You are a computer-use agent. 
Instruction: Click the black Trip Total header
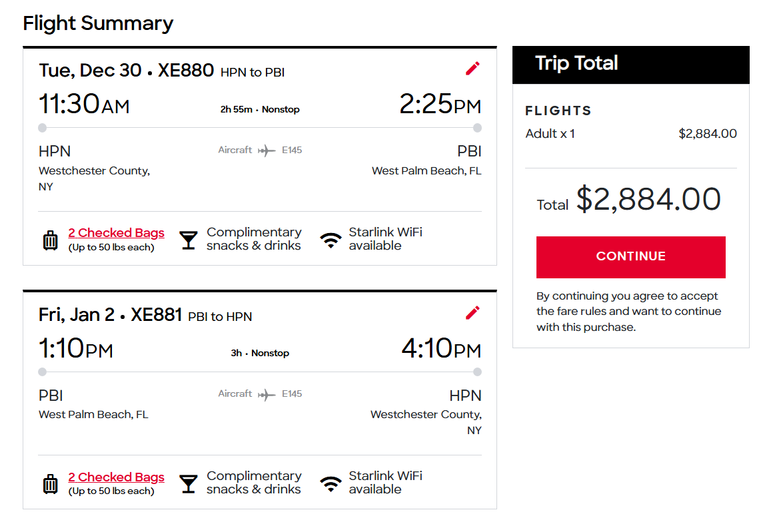click(x=630, y=64)
